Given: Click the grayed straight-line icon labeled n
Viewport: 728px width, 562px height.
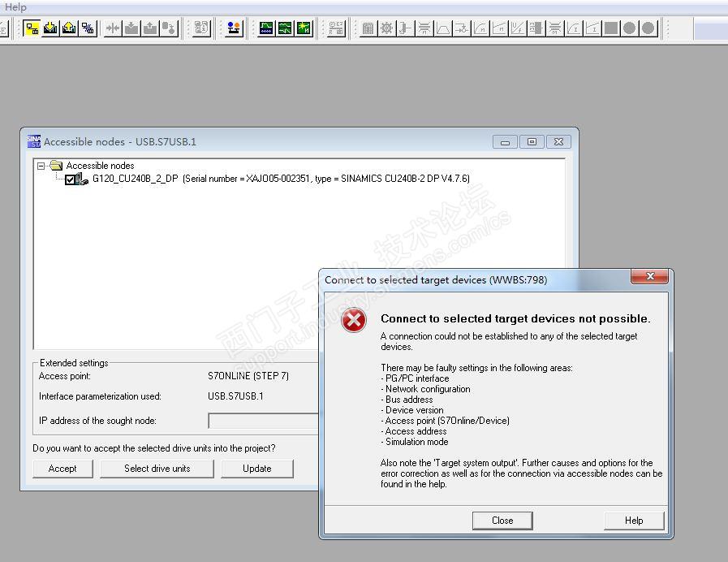Looking at the screenshot, I should [x=499, y=28].
